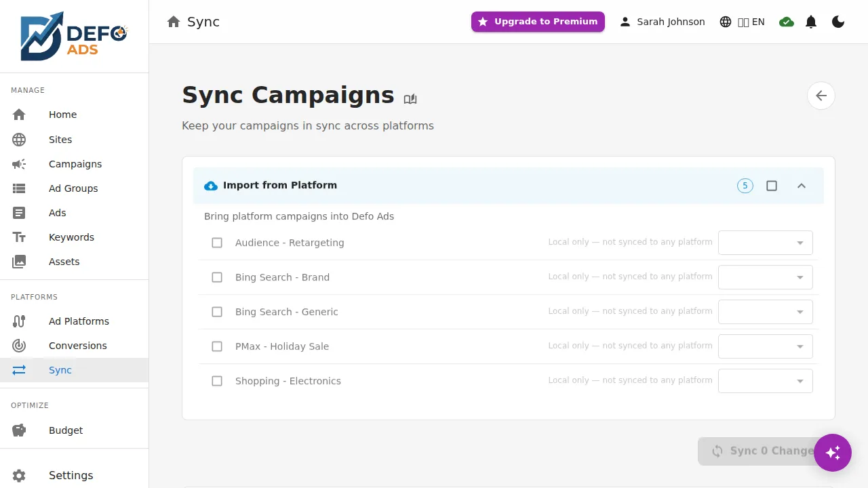Image resolution: width=868 pixels, height=488 pixels.
Task: Open Assets in sidebar
Action: pyautogui.click(x=75, y=262)
